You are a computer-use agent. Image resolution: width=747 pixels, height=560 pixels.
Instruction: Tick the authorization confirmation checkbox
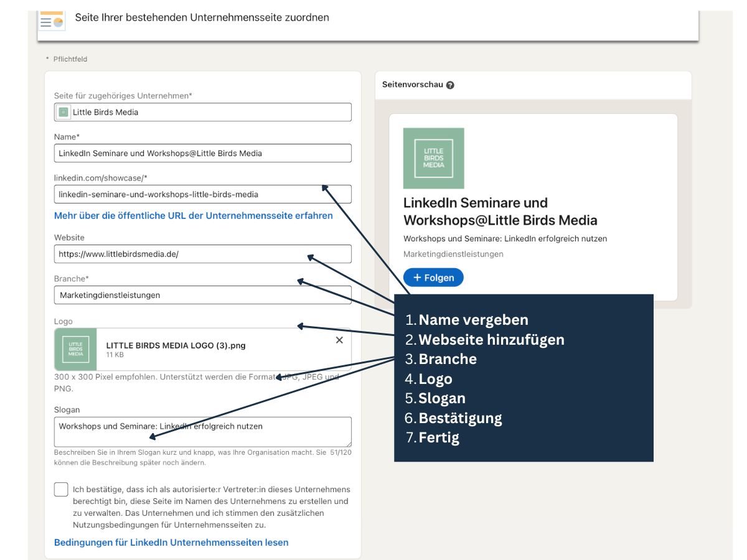[x=61, y=489]
